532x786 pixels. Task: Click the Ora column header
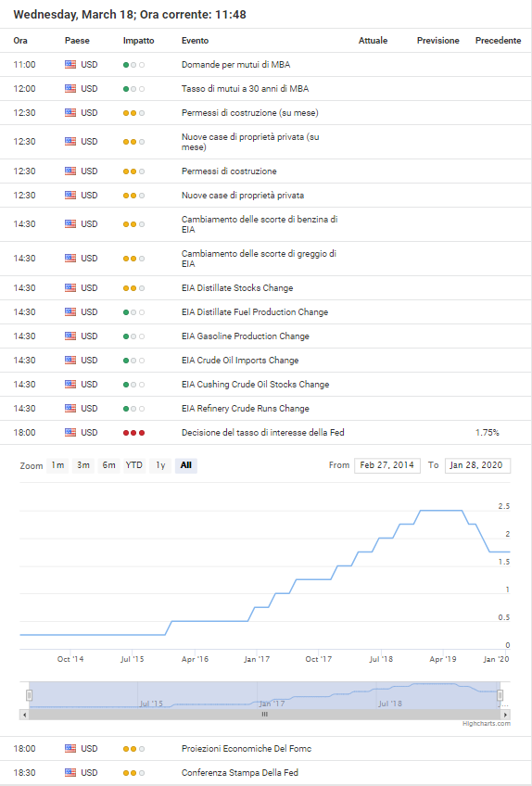click(x=20, y=41)
